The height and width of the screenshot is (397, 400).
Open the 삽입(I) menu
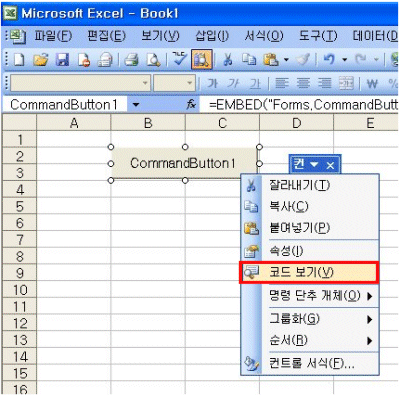pos(212,36)
